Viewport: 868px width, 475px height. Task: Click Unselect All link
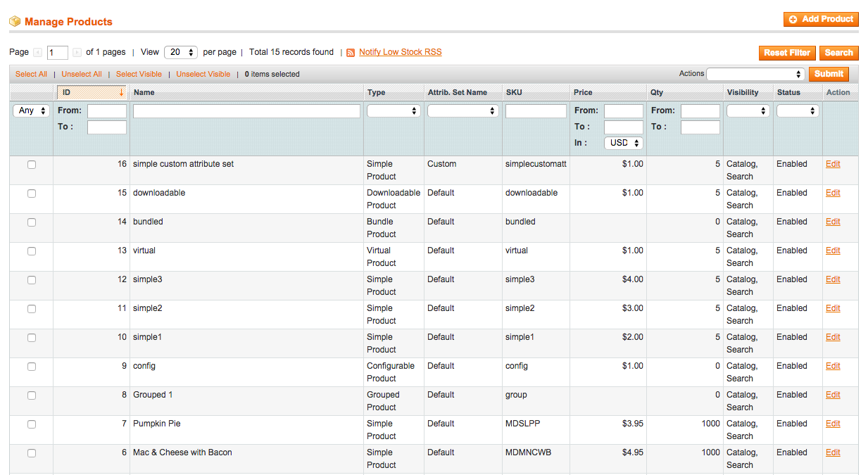point(82,74)
